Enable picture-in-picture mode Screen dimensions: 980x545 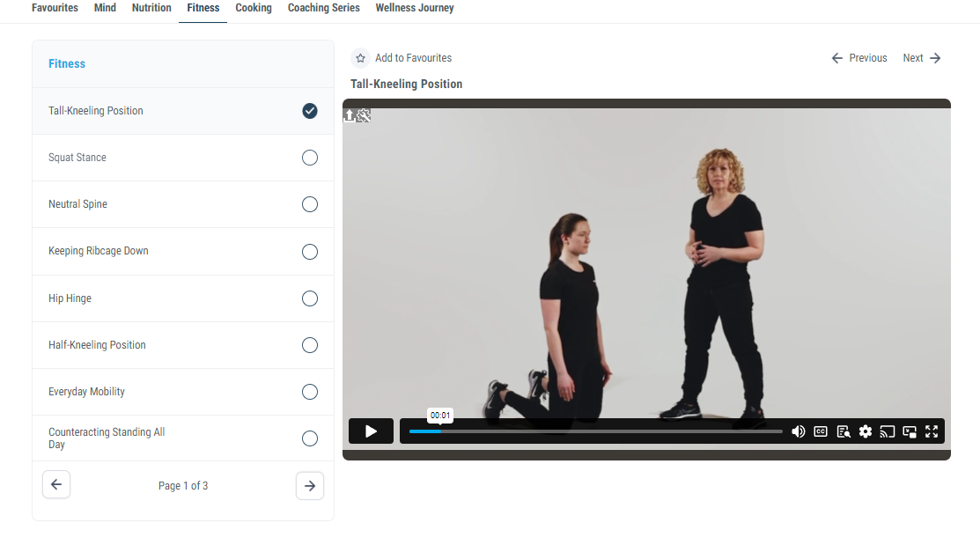pyautogui.click(x=910, y=431)
